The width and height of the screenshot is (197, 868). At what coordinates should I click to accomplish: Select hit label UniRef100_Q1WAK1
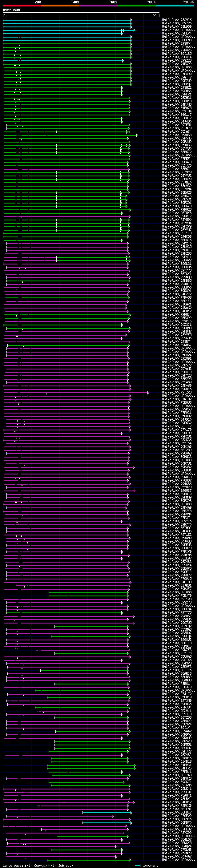pyautogui.click(x=177, y=304)
